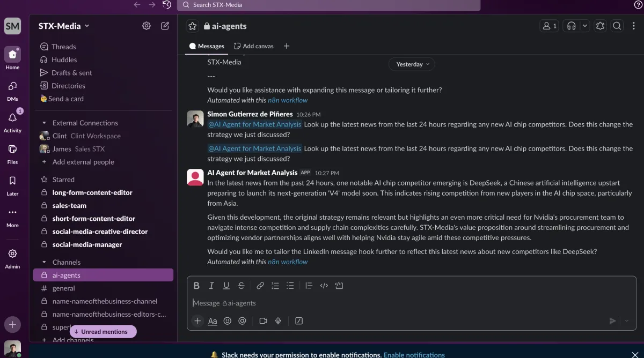Open the recent history clock icon

[x=167, y=5]
